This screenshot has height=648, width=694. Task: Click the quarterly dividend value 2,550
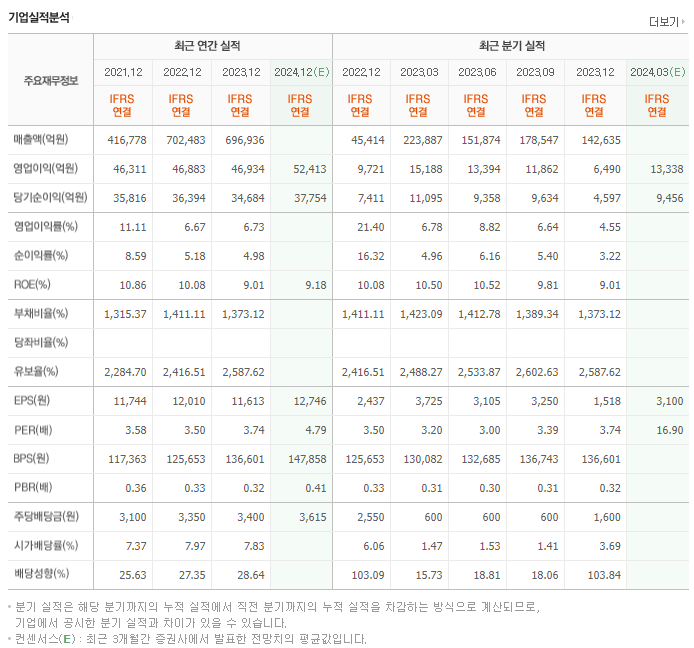coord(371,517)
